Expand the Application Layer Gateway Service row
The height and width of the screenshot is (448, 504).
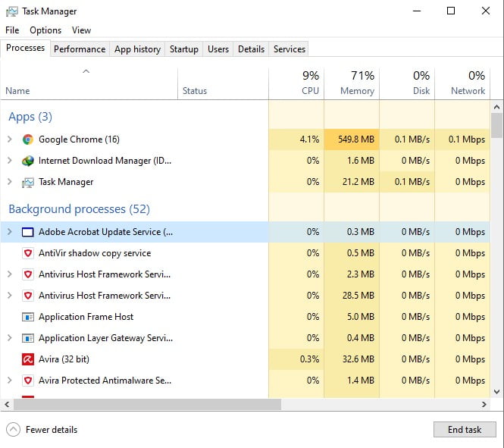tap(10, 338)
